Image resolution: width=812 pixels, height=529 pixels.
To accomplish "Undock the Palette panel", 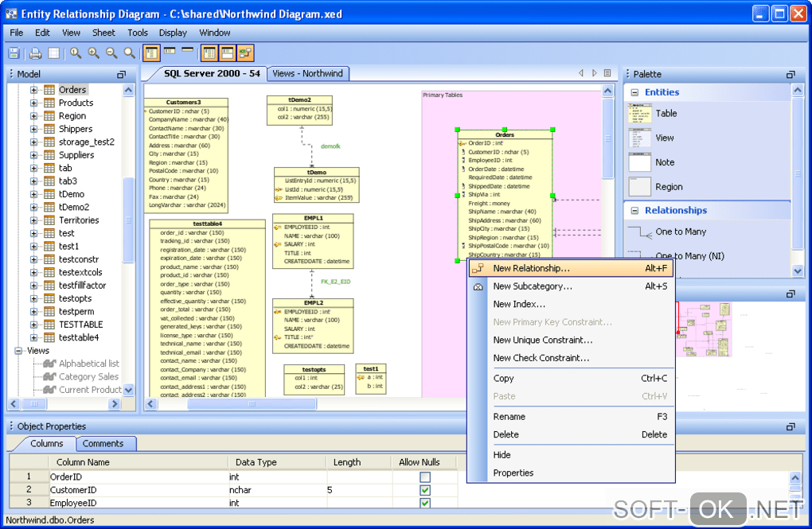I will pyautogui.click(x=791, y=75).
